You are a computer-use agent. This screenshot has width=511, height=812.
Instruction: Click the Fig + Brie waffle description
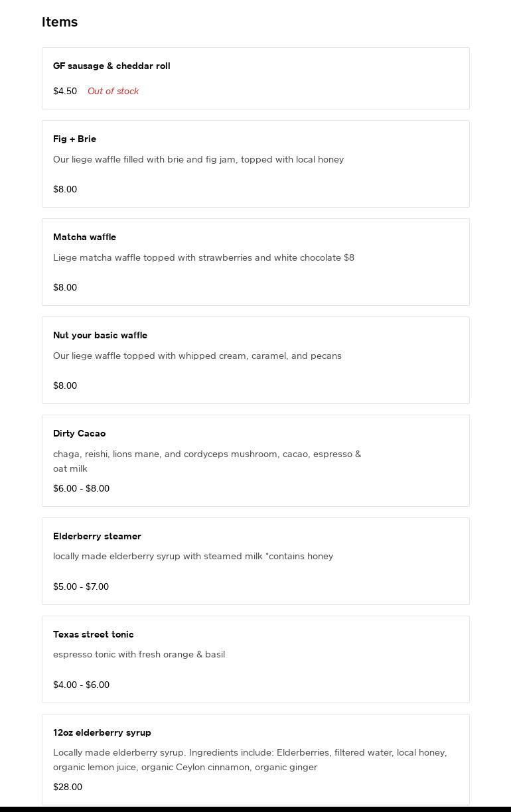198,159
